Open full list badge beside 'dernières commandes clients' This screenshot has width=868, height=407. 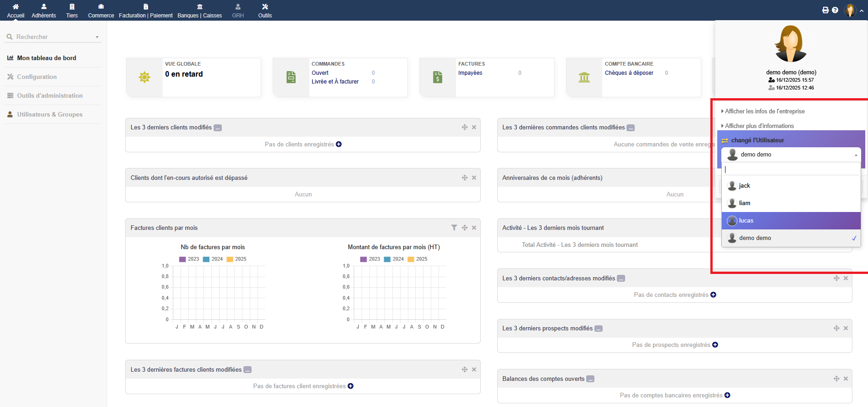click(631, 128)
